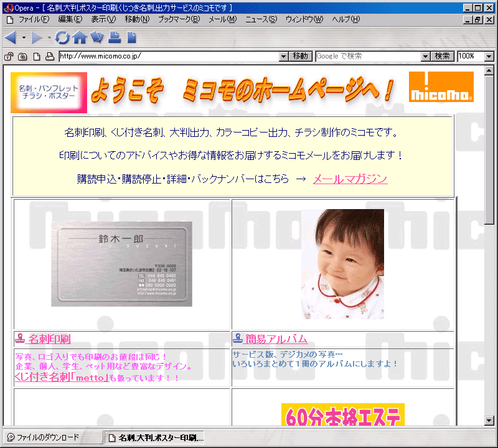Click the page scrollbar down arrow
Image resolution: width=498 pixels, height=448 pixels.
click(x=489, y=421)
